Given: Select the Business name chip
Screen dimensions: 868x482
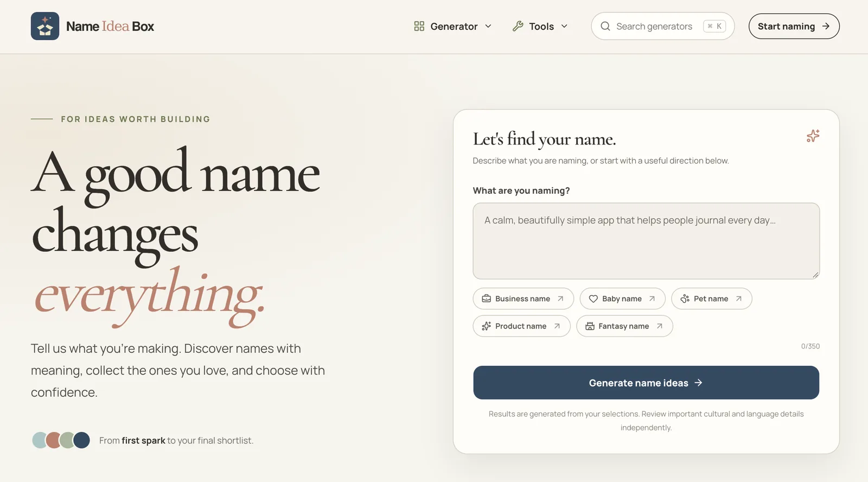Looking at the screenshot, I should 523,299.
